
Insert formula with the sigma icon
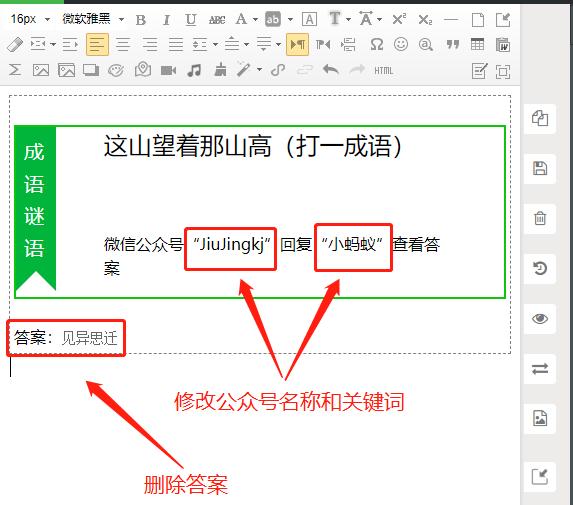tap(15, 70)
